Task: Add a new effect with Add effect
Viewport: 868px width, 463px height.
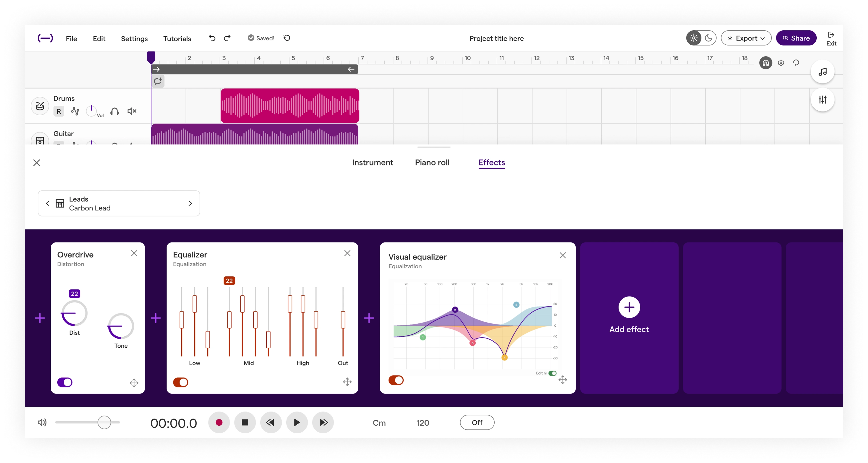Action: 629,315
